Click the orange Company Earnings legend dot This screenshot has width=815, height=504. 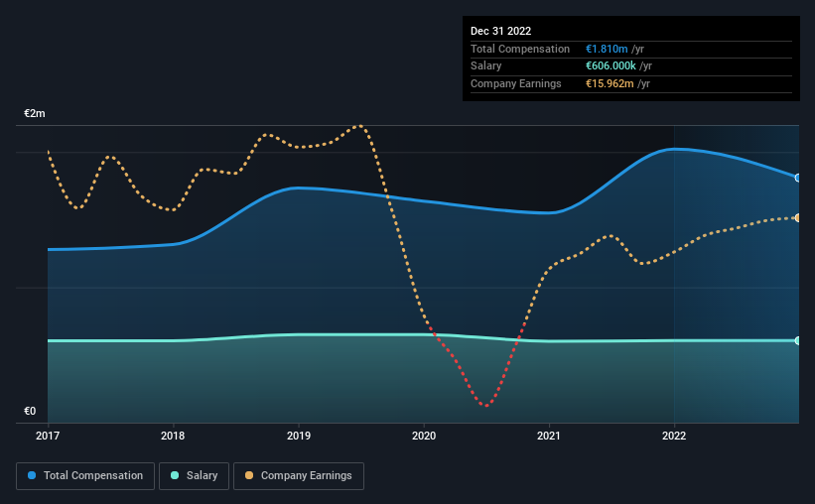(x=249, y=475)
